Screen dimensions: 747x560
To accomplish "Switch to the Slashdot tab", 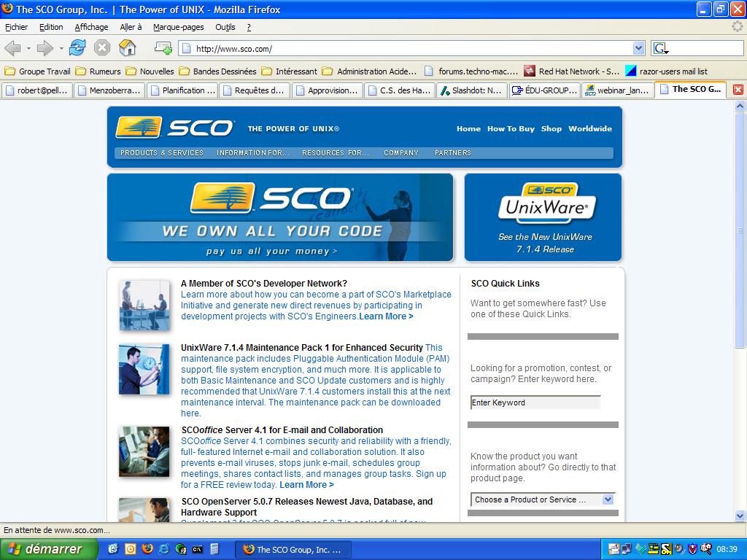I will tap(472, 90).
